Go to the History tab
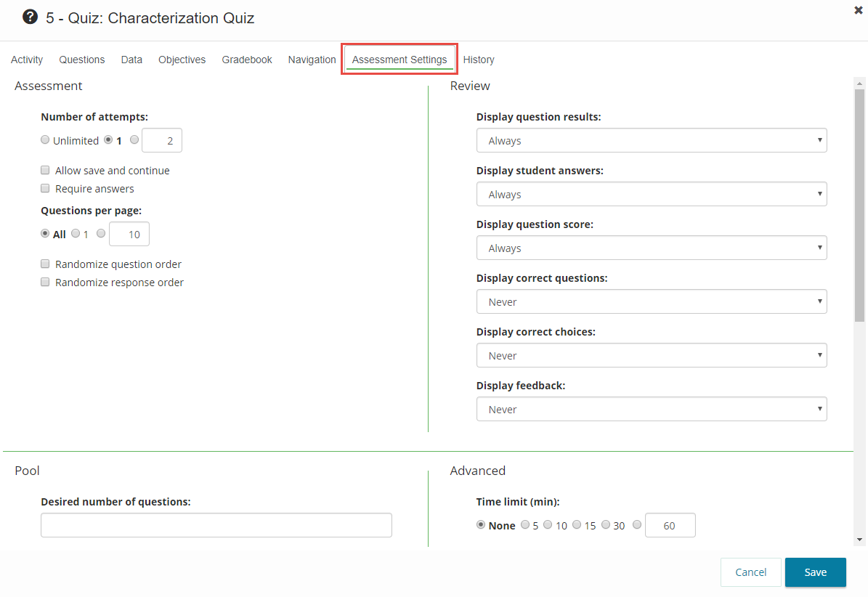 click(x=479, y=60)
